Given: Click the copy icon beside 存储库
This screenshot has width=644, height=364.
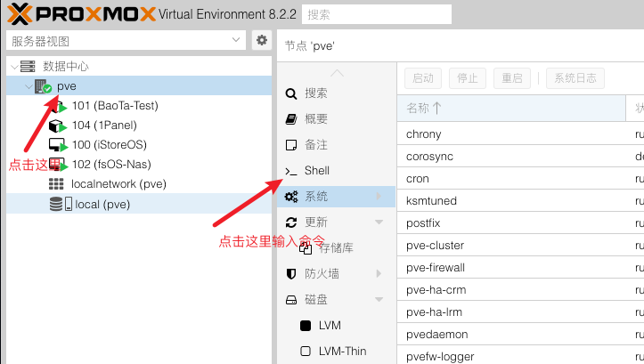Looking at the screenshot, I should pyautogui.click(x=306, y=248).
